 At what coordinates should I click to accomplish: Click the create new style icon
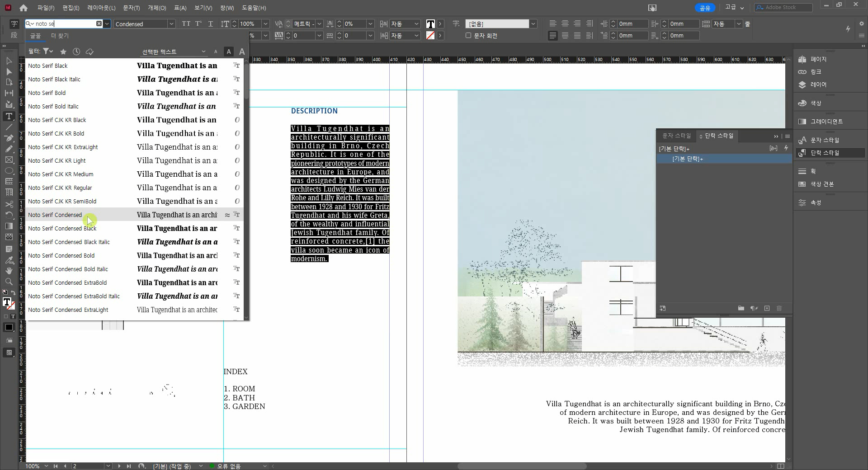point(767,308)
